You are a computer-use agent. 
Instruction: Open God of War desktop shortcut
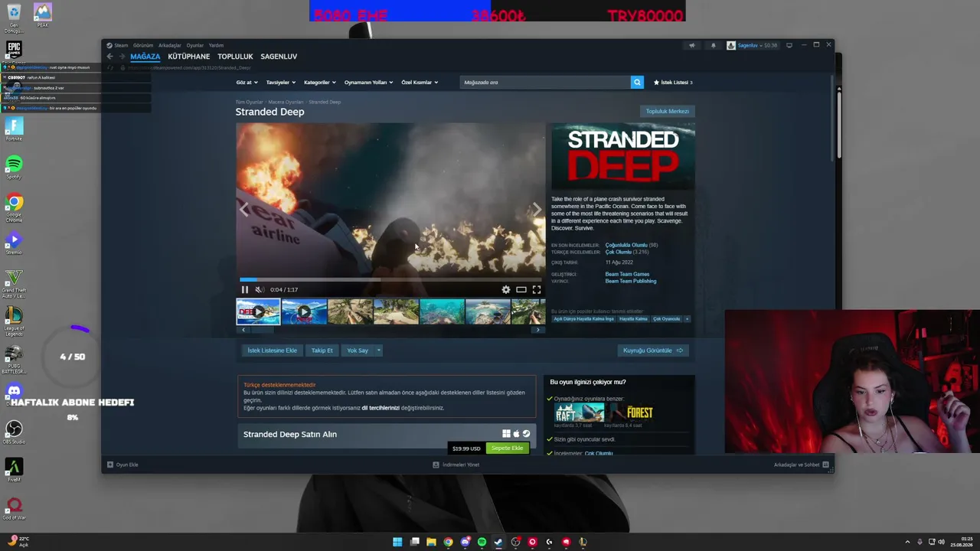point(14,509)
